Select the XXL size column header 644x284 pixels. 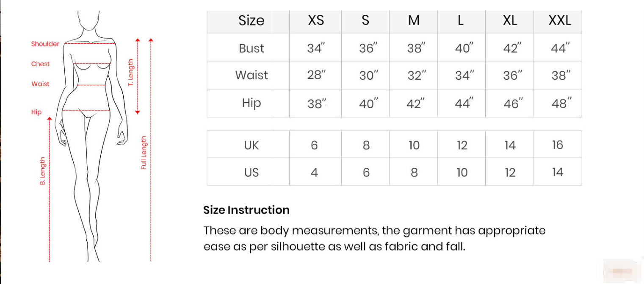click(x=559, y=20)
